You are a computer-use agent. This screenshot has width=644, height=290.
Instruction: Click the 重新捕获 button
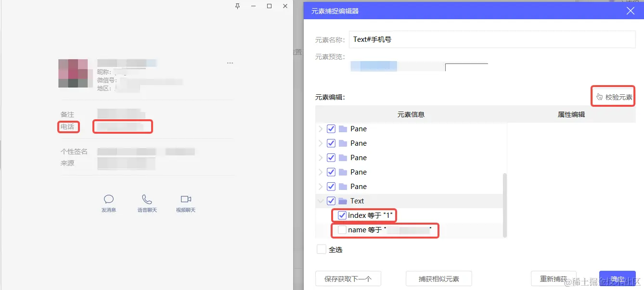coord(554,279)
